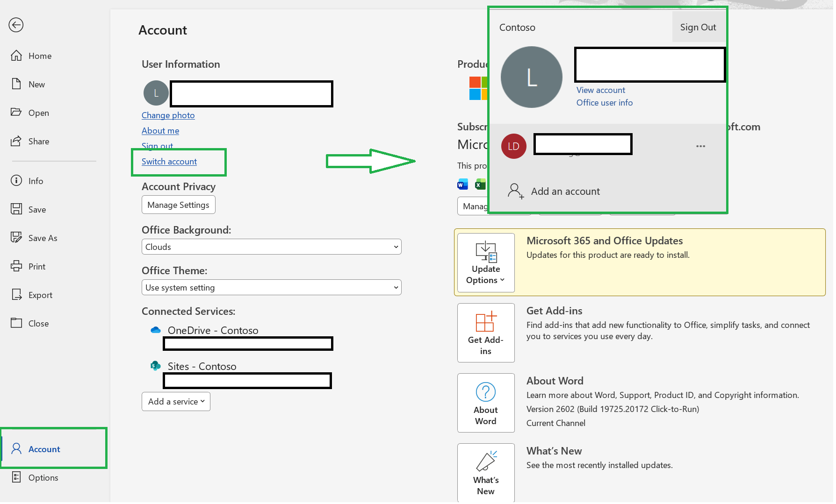The image size is (836, 504).
Task: Click the Microsoft logo under Product Information
Action: tap(478, 88)
